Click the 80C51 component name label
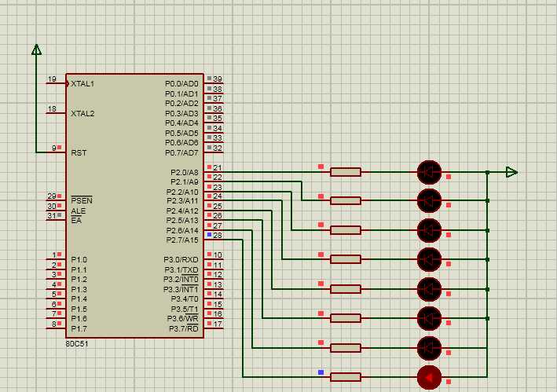Image resolution: width=557 pixels, height=392 pixels. (77, 344)
